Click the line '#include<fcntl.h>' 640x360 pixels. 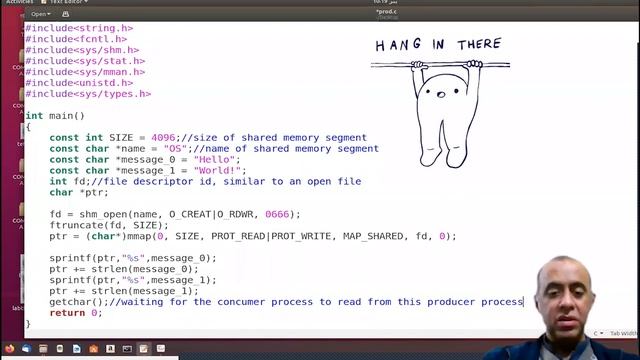click(76, 39)
